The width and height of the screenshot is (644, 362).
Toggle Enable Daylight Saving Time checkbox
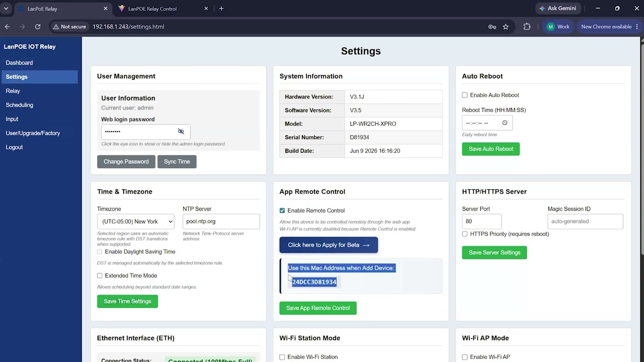click(x=100, y=251)
